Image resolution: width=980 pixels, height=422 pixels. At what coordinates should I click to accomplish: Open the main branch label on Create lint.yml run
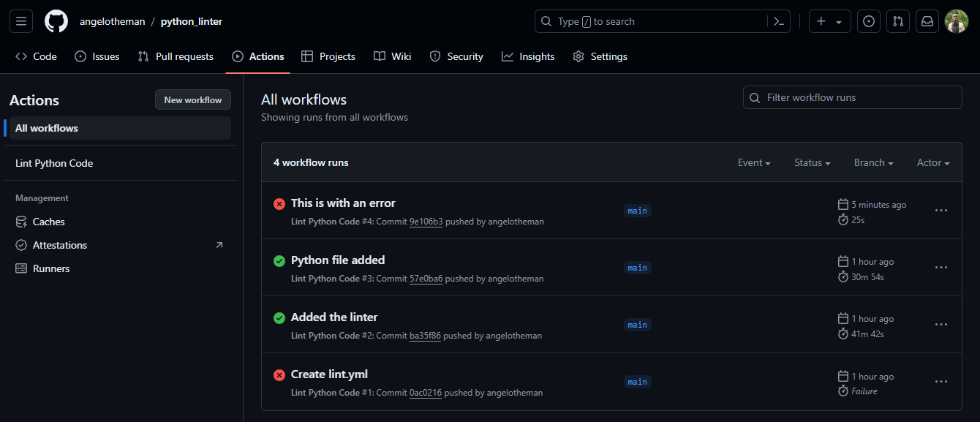tap(637, 381)
